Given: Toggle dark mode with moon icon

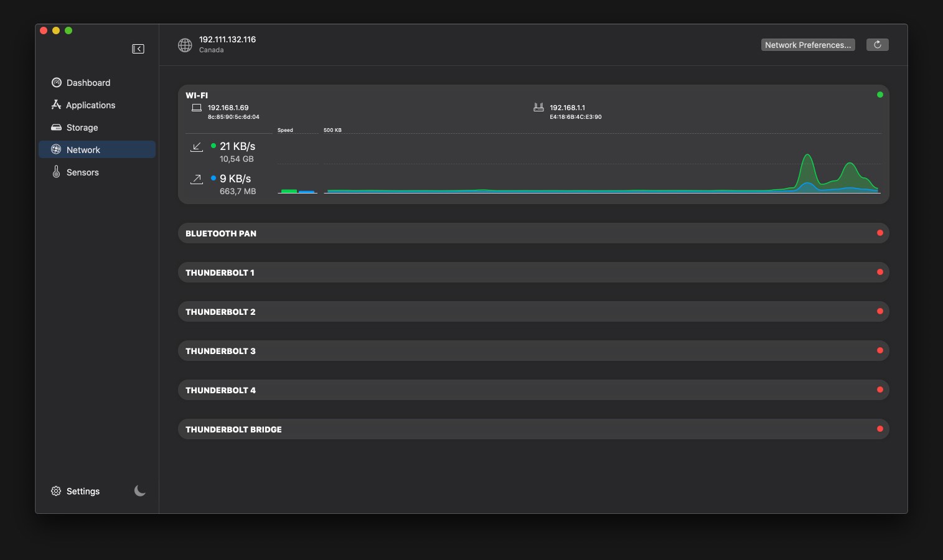Looking at the screenshot, I should coord(140,491).
